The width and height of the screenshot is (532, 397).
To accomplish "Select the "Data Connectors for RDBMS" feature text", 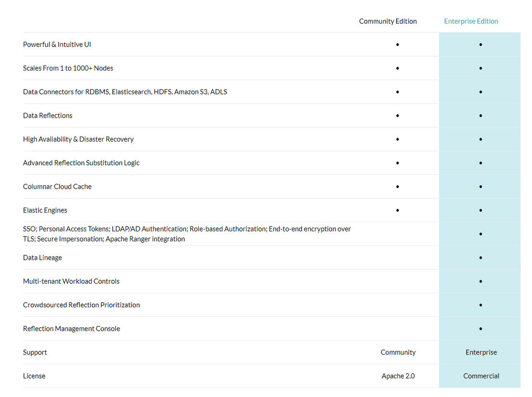I will tap(125, 92).
